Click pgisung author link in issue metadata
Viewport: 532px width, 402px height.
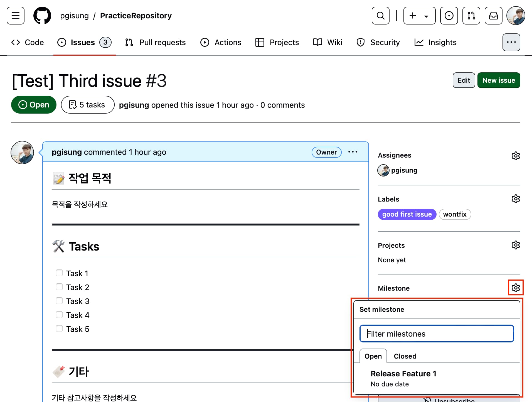[x=134, y=105]
